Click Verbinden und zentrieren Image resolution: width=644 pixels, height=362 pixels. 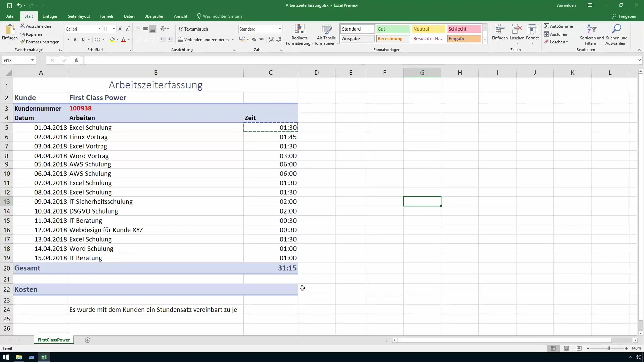(204, 40)
